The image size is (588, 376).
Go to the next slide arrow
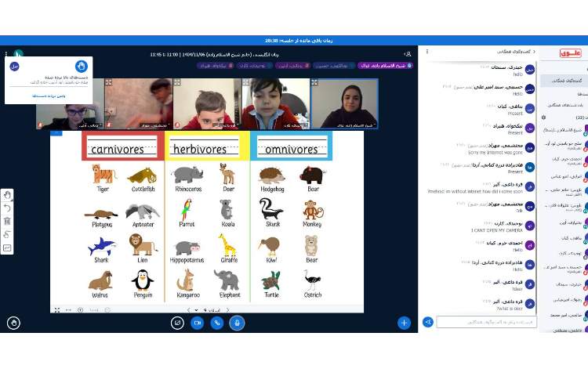pos(227,310)
